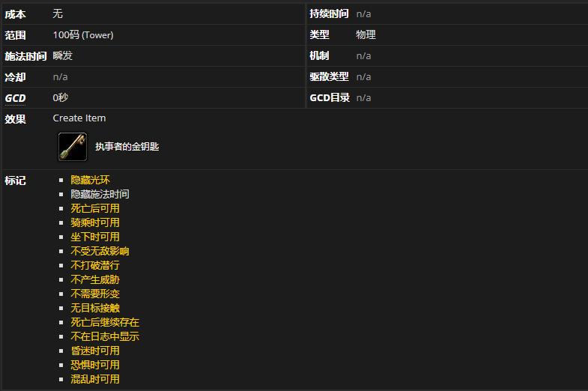Click the 坐下时可用 flag link

click(x=95, y=237)
